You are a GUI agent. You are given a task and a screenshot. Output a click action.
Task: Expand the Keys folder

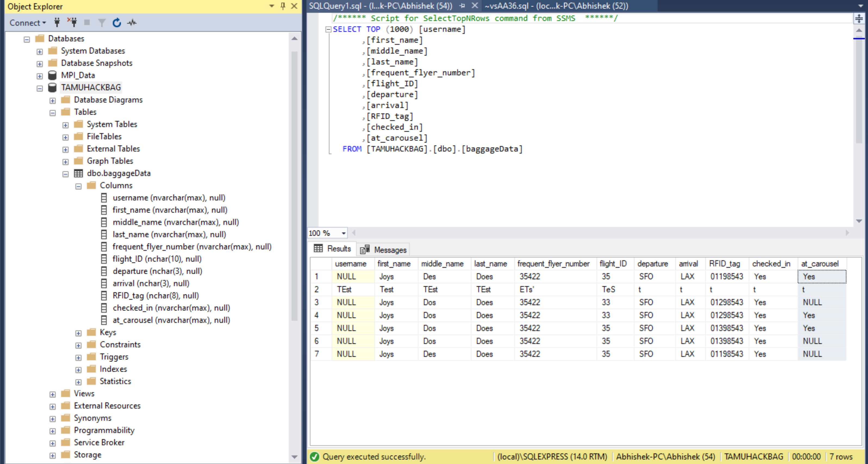click(79, 333)
